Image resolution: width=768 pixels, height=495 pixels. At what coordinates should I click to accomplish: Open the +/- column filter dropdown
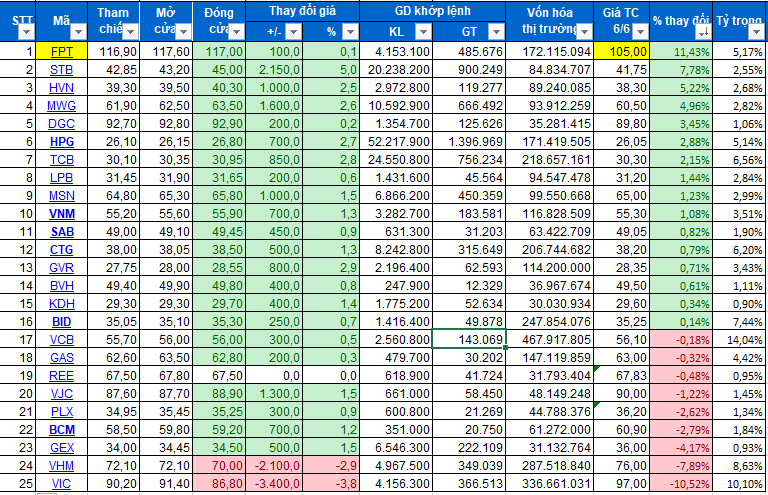(293, 32)
